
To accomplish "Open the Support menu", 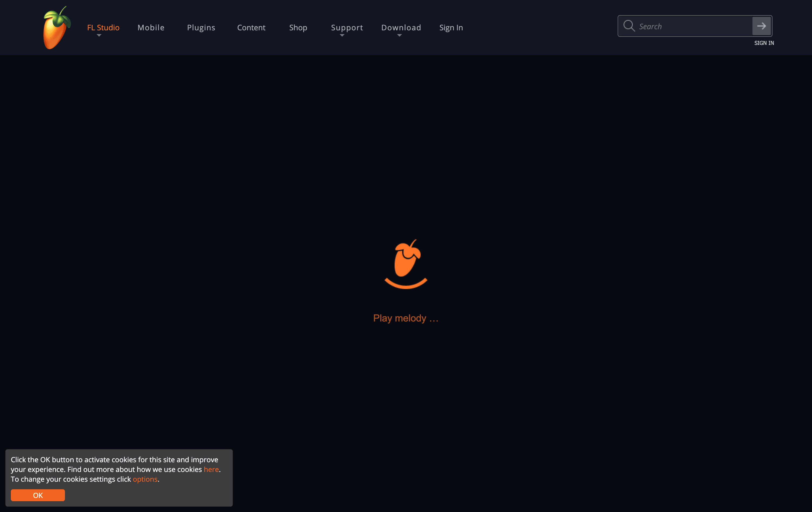I will (347, 28).
